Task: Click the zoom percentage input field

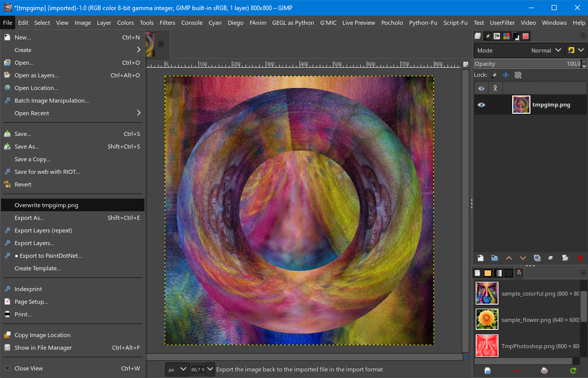Action: [x=198, y=369]
